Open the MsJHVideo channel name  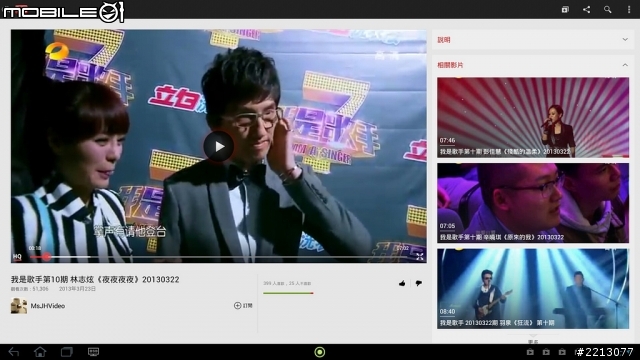[x=48, y=306]
